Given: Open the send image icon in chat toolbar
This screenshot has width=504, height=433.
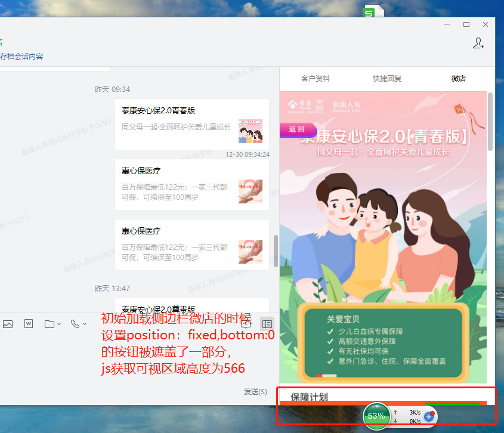Looking at the screenshot, I should 8,324.
